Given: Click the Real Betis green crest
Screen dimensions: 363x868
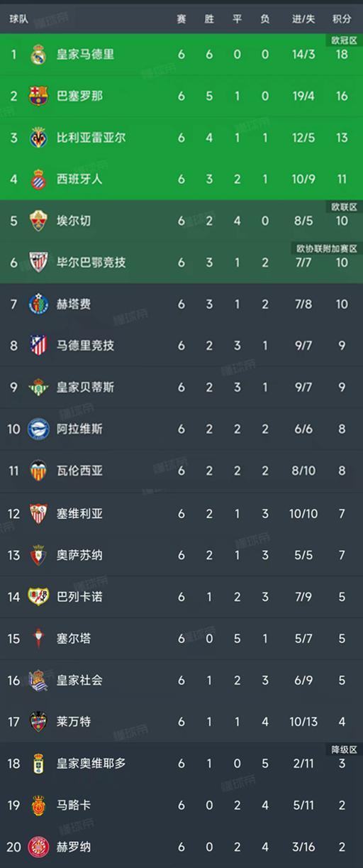Looking at the screenshot, I should [x=38, y=388].
